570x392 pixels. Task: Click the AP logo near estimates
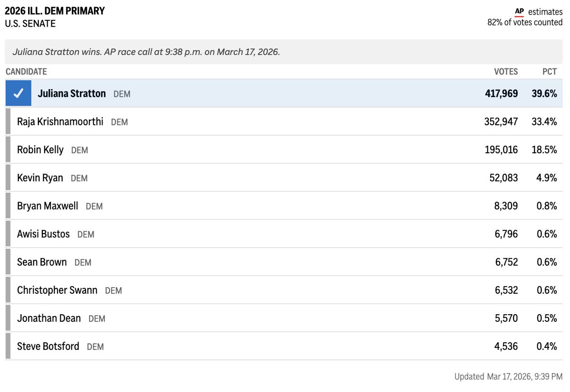click(x=519, y=12)
